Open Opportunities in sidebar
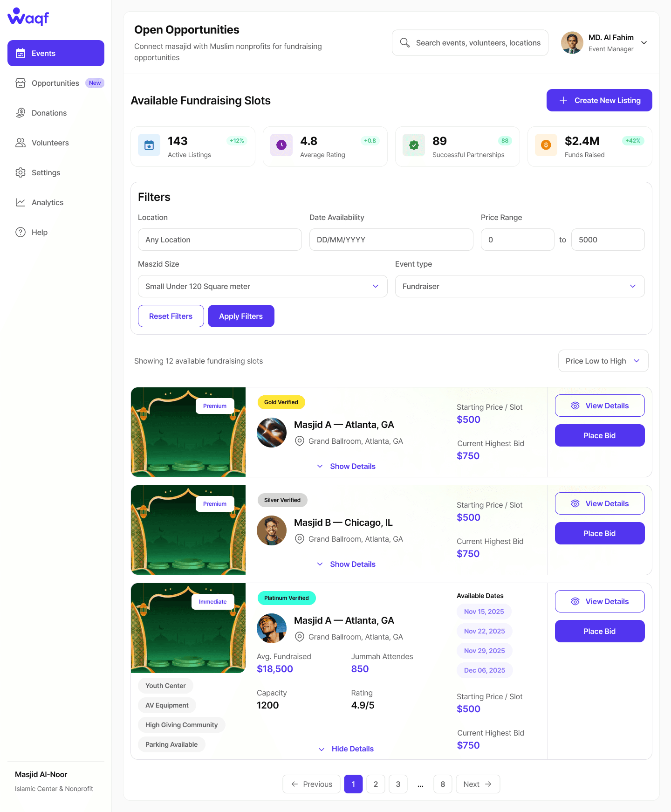The height and width of the screenshot is (812, 671). pos(56,83)
